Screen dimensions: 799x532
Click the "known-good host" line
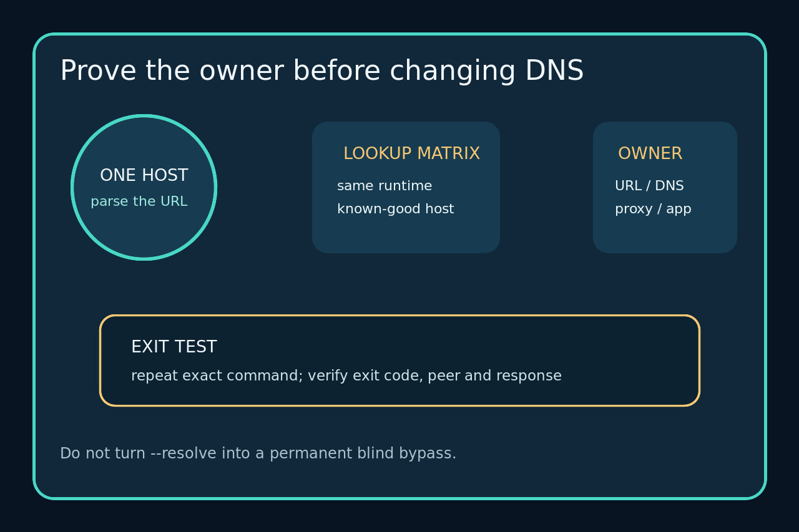pos(396,209)
